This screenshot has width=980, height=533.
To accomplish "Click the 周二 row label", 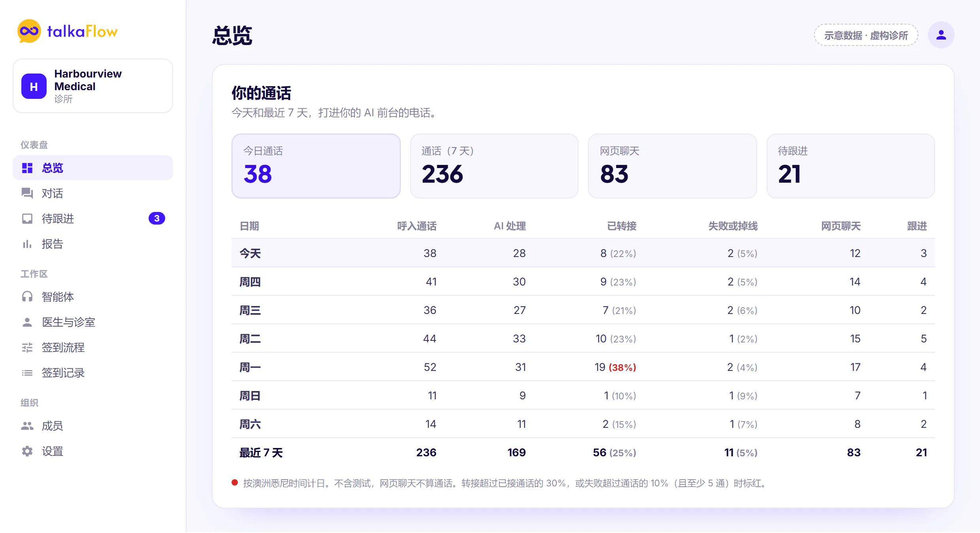I will (x=250, y=338).
